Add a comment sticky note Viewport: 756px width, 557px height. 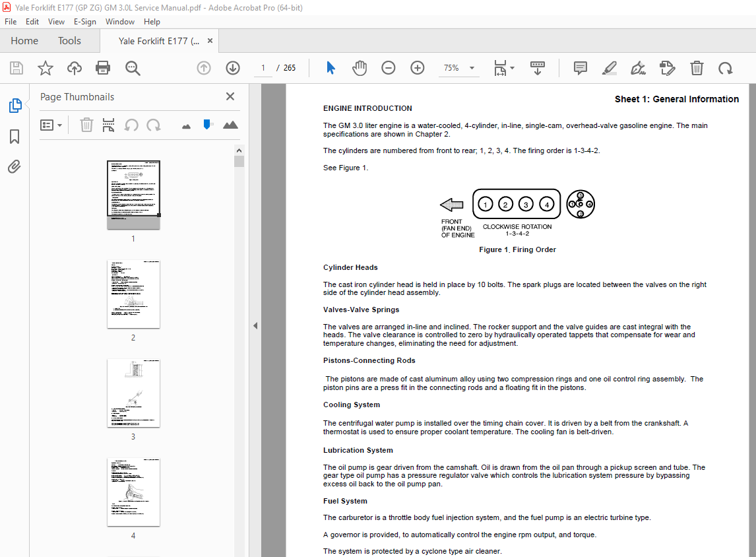[581, 68]
